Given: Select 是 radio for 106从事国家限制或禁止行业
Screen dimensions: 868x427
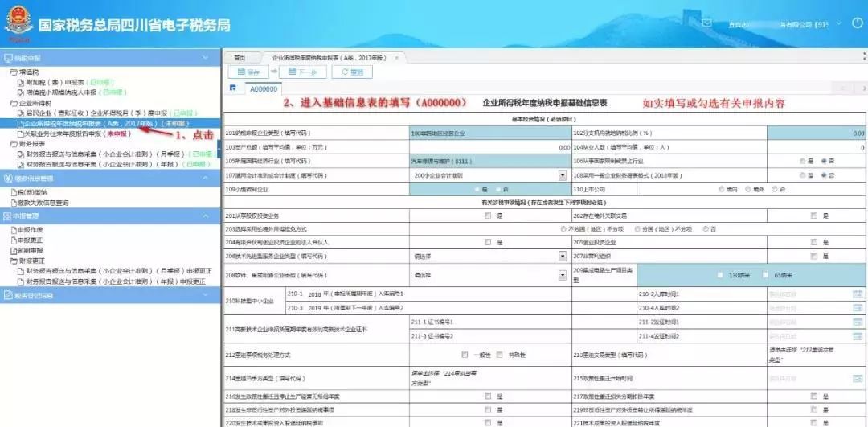Looking at the screenshot, I should pyautogui.click(x=802, y=161).
